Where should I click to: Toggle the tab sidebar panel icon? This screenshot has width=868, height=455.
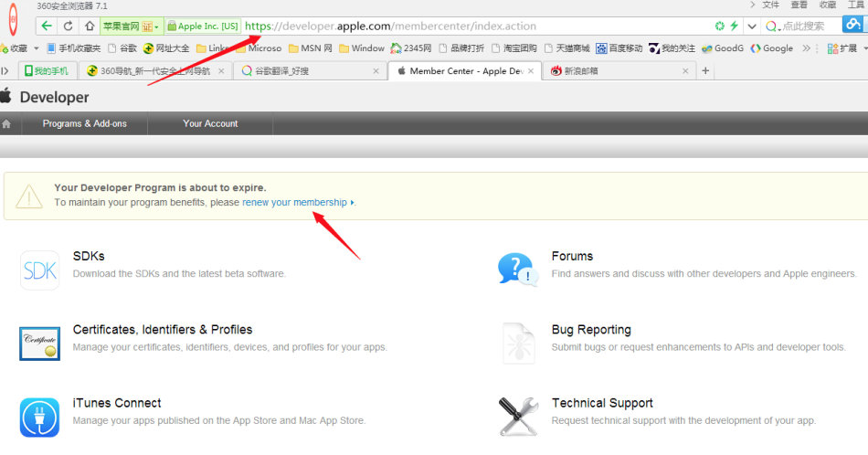pyautogui.click(x=5, y=71)
